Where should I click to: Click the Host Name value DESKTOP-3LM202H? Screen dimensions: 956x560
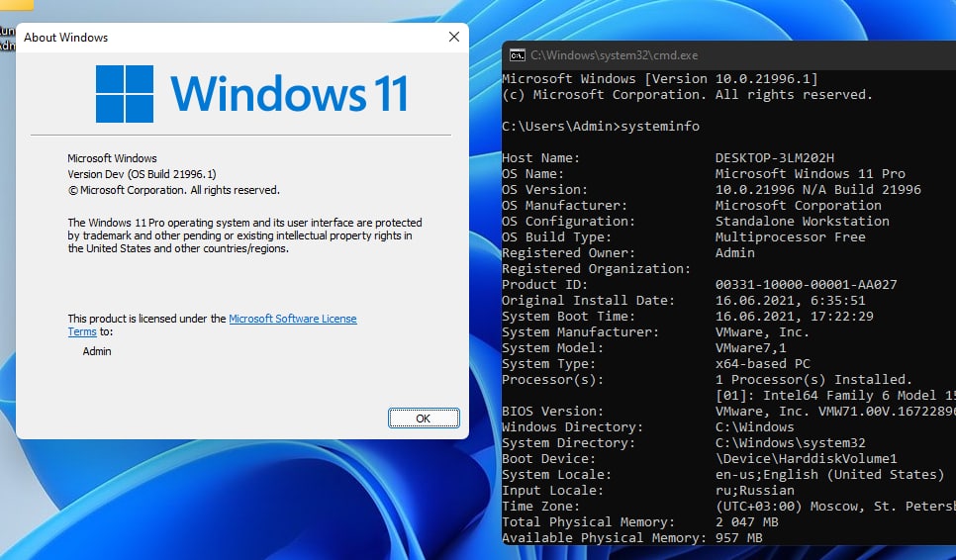(x=774, y=158)
